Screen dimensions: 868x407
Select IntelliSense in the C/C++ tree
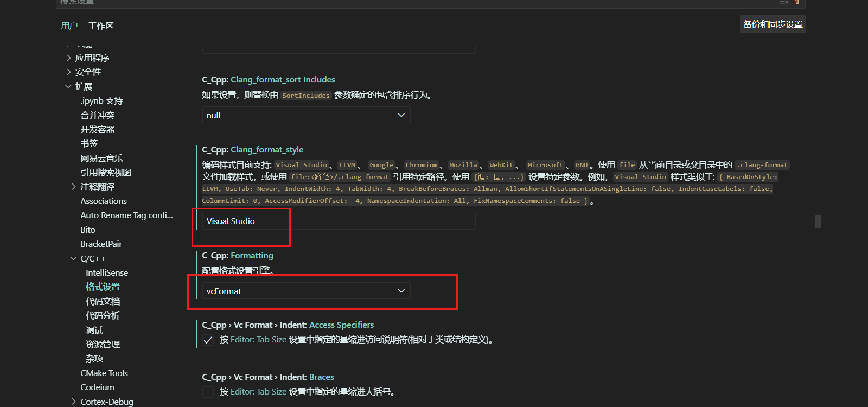pos(107,272)
